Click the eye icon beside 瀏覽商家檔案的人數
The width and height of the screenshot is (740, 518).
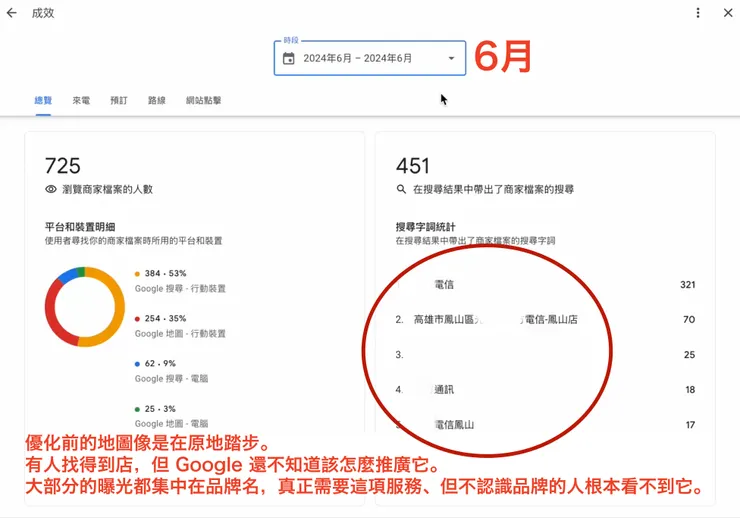pos(51,189)
